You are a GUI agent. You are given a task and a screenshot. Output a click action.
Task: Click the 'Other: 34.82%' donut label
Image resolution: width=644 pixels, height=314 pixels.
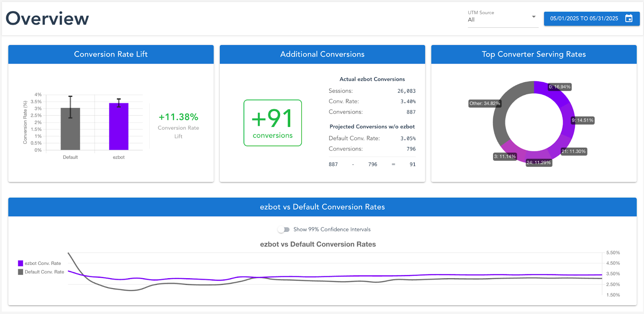(x=485, y=103)
